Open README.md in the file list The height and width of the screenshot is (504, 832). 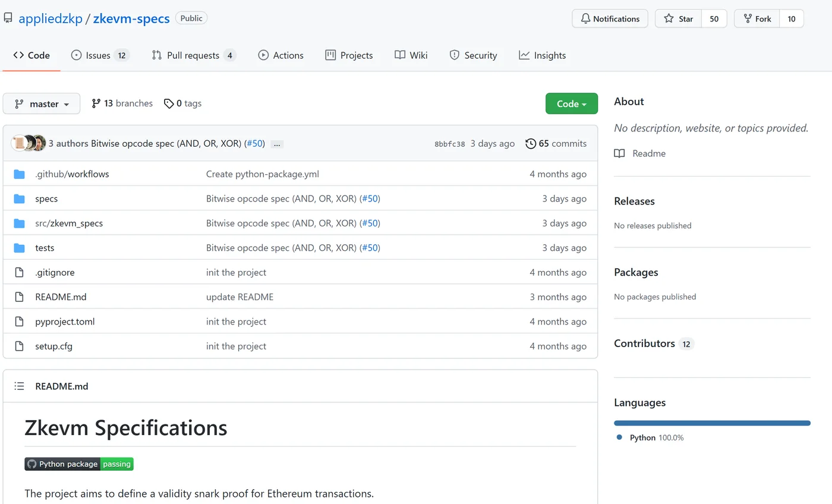[x=61, y=297]
